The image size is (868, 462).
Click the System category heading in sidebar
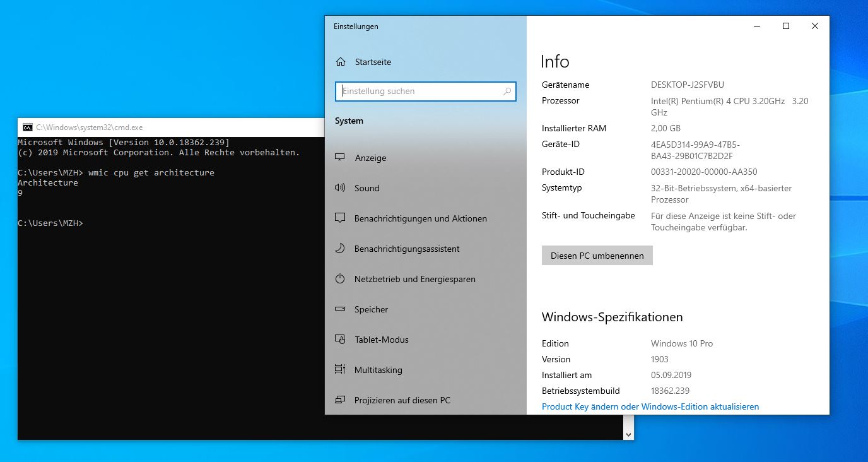pyautogui.click(x=349, y=121)
